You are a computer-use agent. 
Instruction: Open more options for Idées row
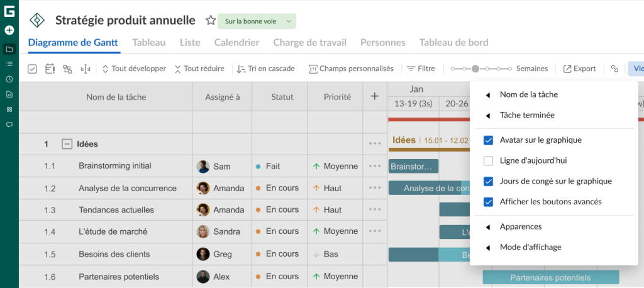[x=375, y=144]
